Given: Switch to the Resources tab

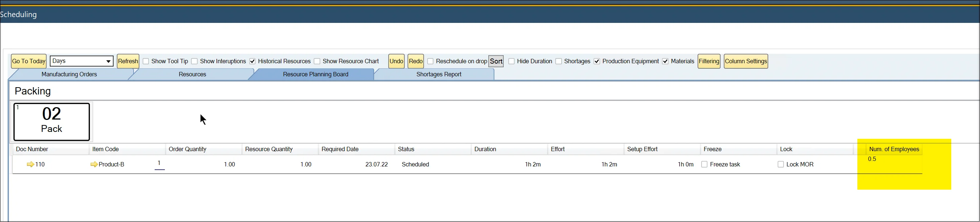Looking at the screenshot, I should 192,74.
